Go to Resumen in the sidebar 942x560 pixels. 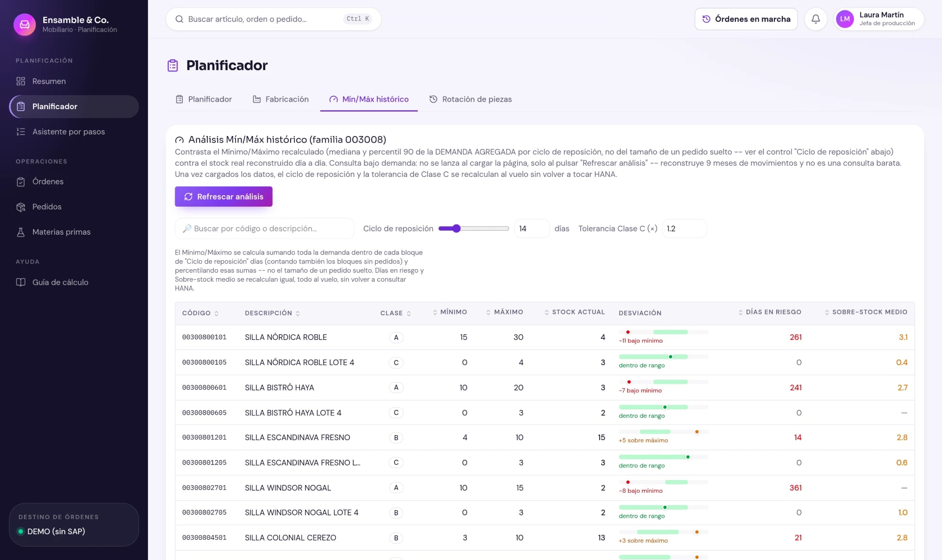click(x=74, y=81)
